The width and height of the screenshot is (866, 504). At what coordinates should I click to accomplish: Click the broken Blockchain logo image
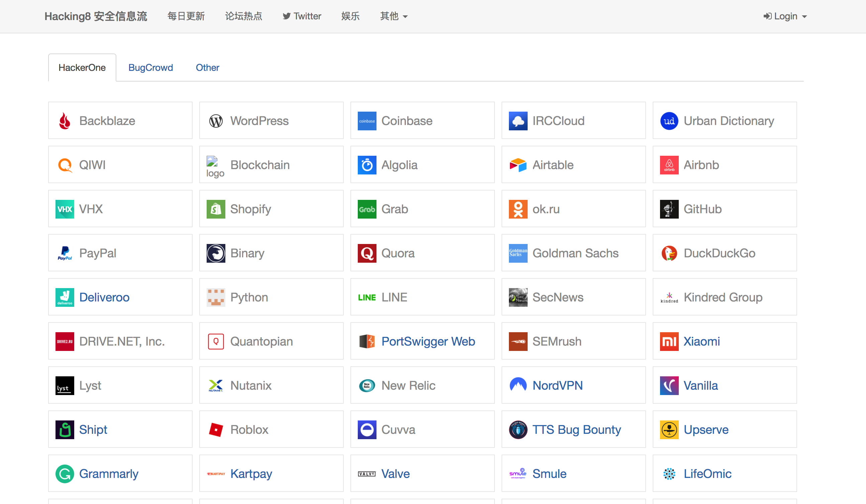click(x=215, y=167)
